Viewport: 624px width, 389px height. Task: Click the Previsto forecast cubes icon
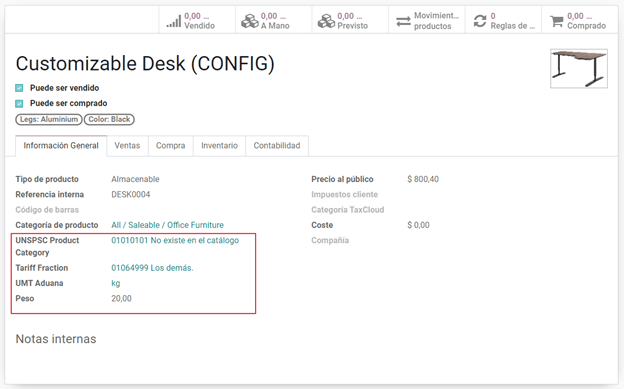(326, 21)
